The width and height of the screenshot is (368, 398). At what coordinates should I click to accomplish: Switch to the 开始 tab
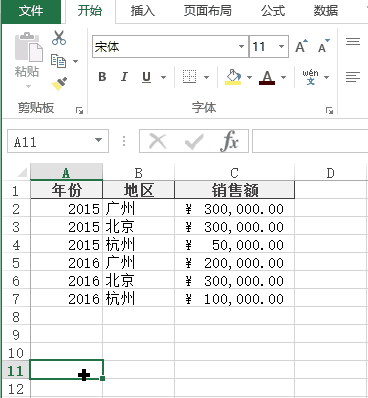pyautogui.click(x=90, y=11)
